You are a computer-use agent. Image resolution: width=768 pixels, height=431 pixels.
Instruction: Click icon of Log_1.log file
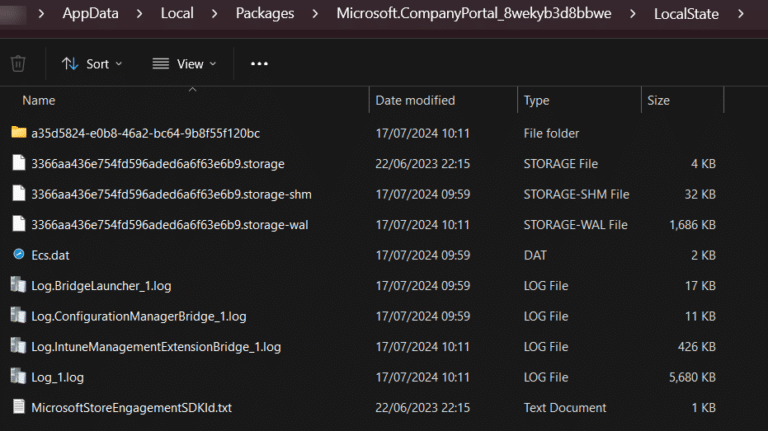(x=19, y=376)
